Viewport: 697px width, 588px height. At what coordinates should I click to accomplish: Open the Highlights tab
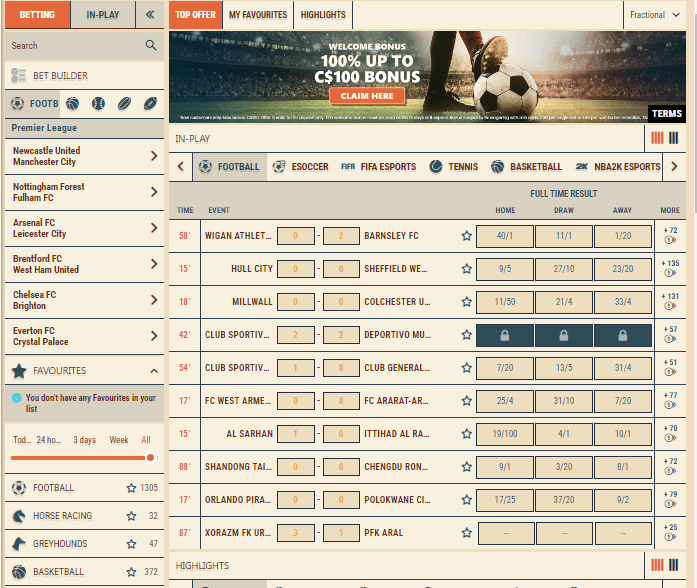coord(323,15)
